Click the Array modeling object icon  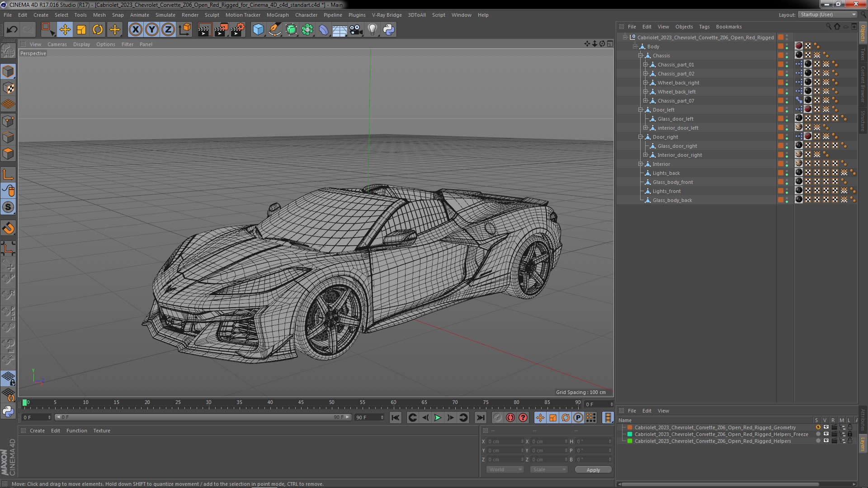coord(307,30)
